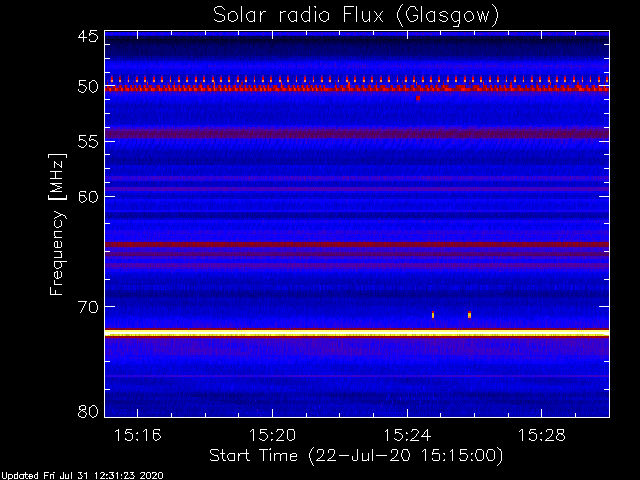Click the 45 frequency tick label

(88, 36)
